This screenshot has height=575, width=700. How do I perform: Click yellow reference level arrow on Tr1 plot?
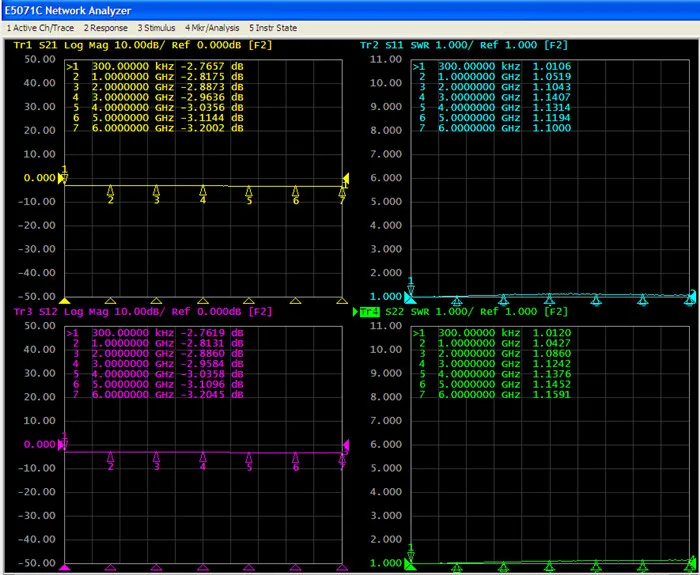click(x=63, y=179)
